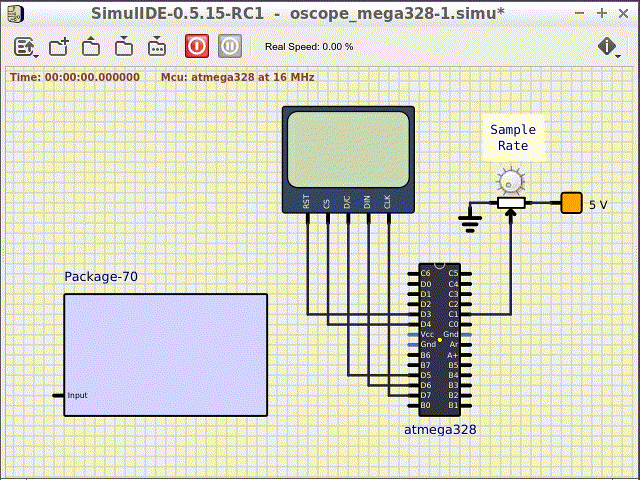The image size is (640, 480).
Task: Save the current circuit
Action: 123,47
